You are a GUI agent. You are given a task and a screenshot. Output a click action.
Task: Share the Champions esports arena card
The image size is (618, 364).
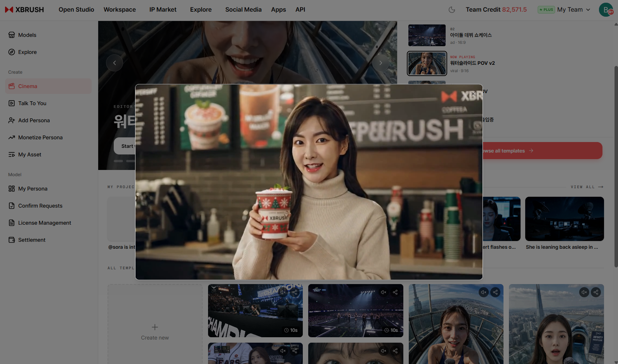point(295,292)
